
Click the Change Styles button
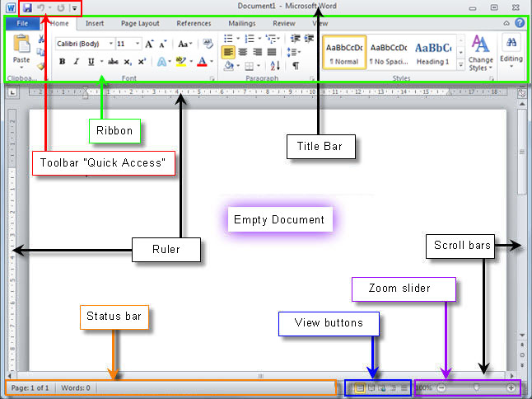coord(481,54)
